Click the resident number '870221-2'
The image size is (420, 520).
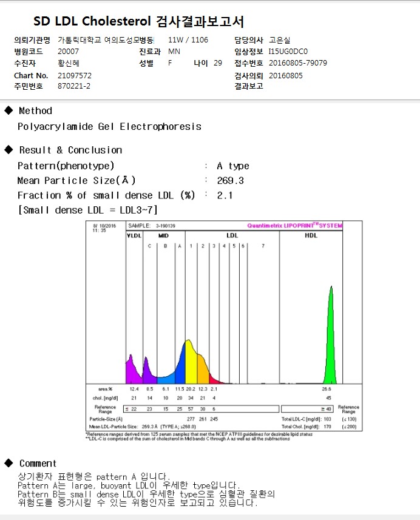click(74, 86)
